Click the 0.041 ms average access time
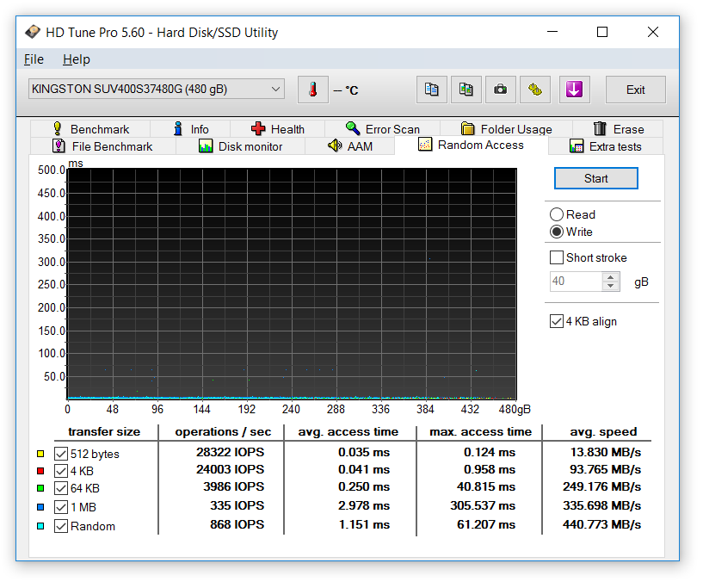This screenshot has width=703, height=588. pos(364,469)
